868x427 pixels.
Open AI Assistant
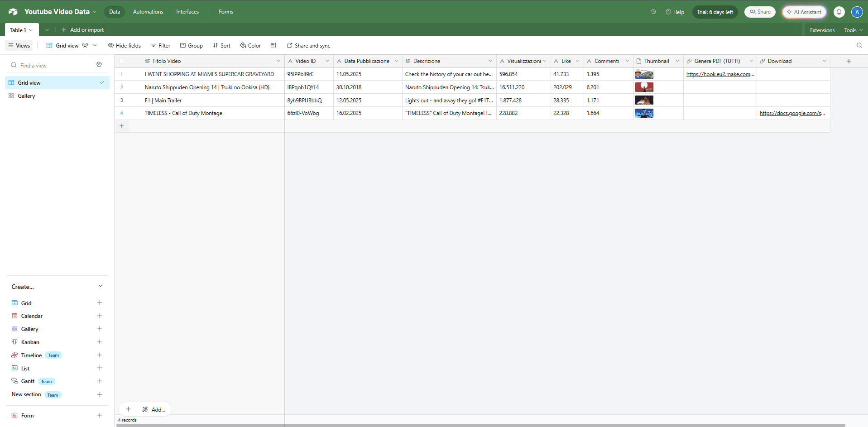pos(805,12)
